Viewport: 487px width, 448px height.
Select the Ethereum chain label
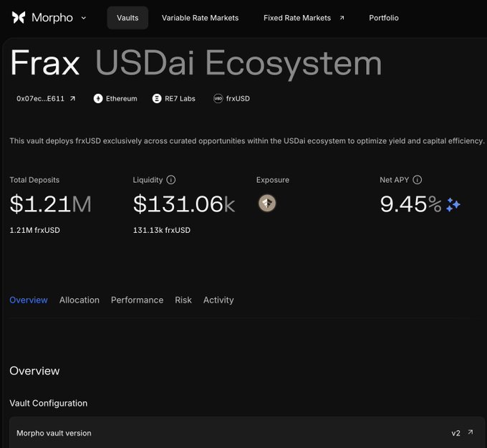pos(122,98)
